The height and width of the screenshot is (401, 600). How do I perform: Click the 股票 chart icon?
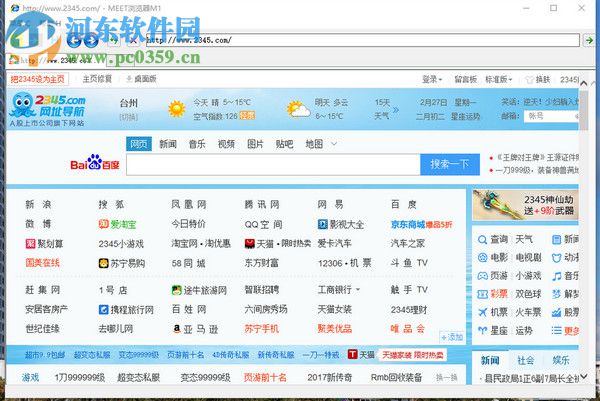[x=556, y=312]
